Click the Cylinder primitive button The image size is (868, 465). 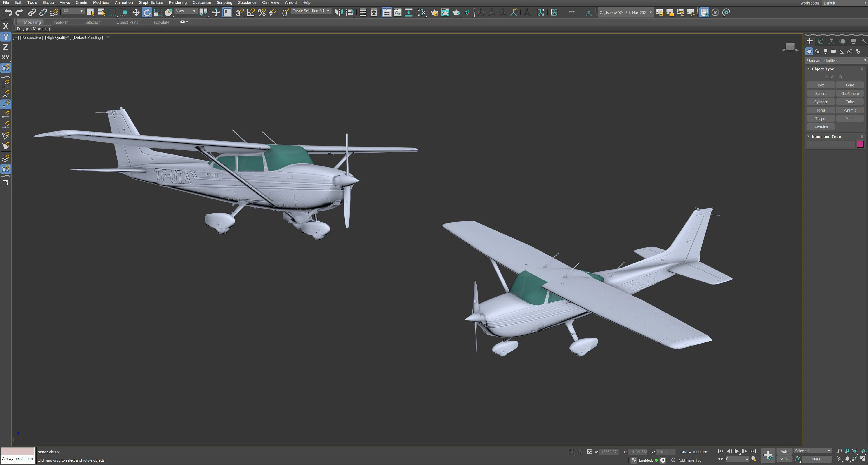821,102
